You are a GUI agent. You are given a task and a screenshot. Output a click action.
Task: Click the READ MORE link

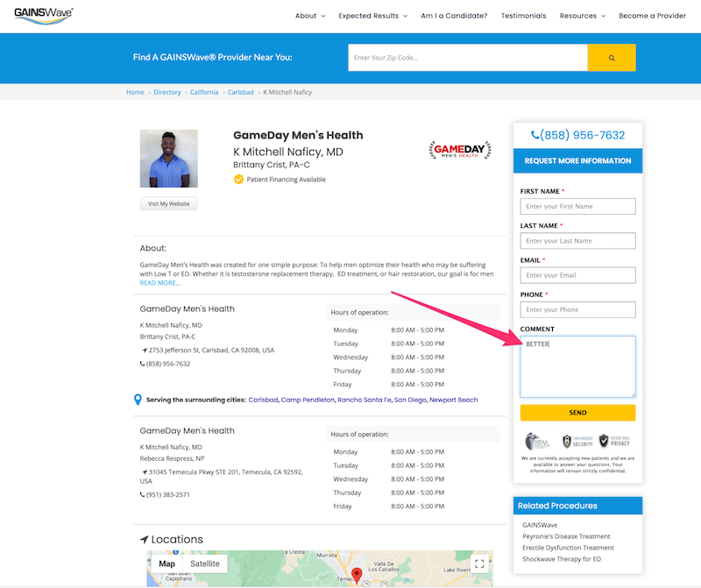[x=160, y=283]
